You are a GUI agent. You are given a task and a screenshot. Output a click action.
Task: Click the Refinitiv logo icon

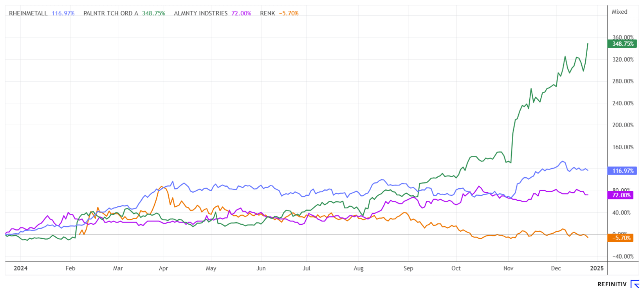tap(635, 284)
